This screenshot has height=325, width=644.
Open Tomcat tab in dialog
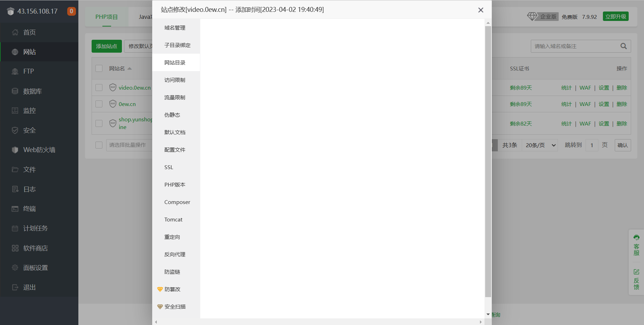[x=176, y=219]
